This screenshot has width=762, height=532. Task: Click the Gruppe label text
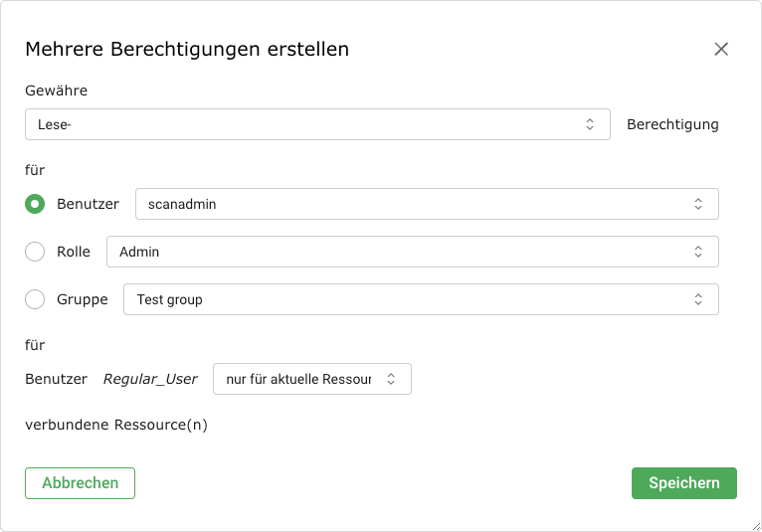click(x=83, y=299)
